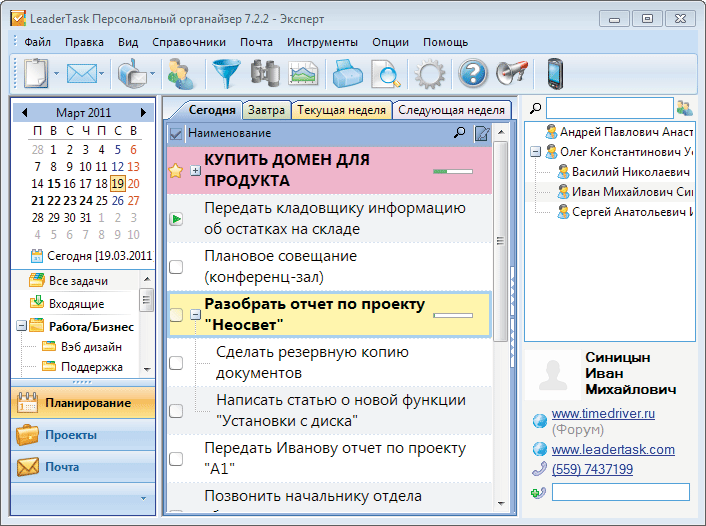This screenshot has height=526, width=706.
Task: Select date 25 in March calendar
Action: [102, 200]
